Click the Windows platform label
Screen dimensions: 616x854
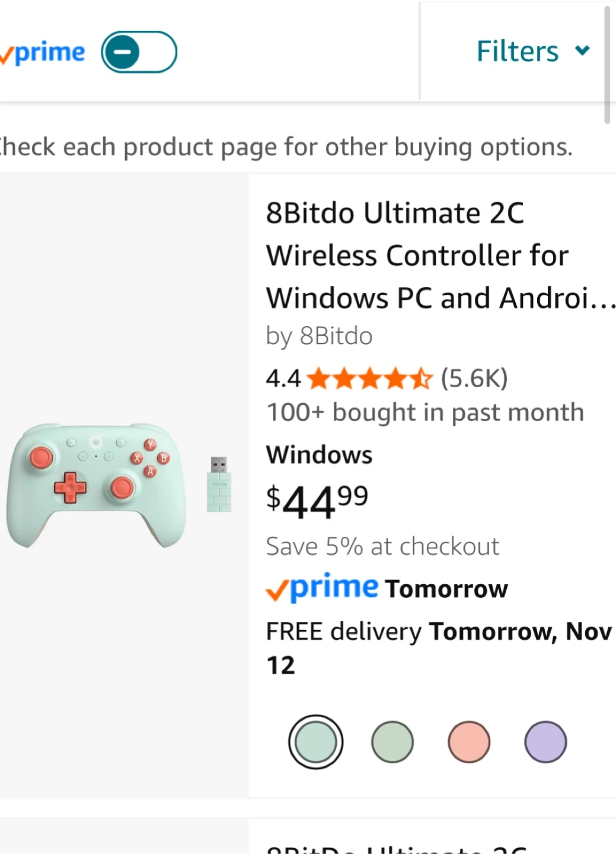[x=319, y=455]
